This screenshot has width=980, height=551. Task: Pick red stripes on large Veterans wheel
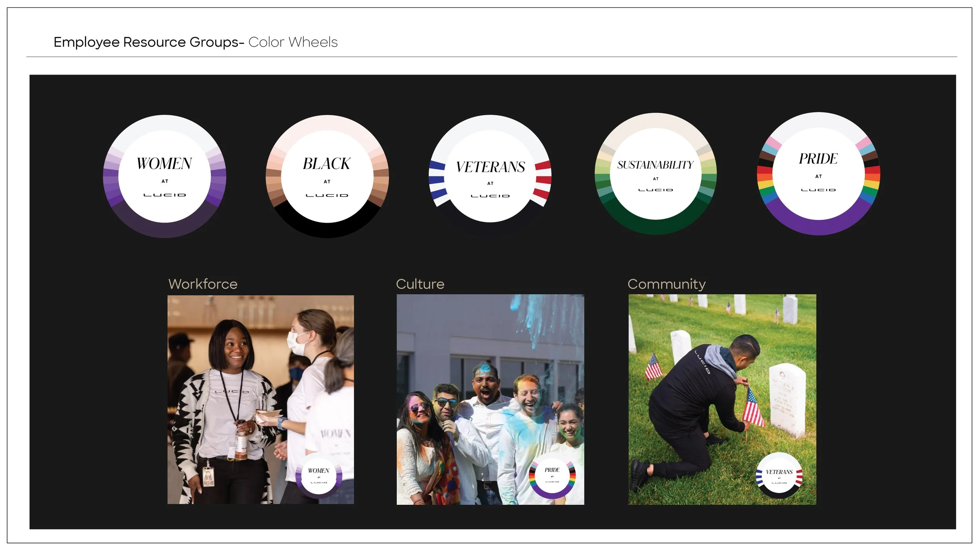point(543,179)
